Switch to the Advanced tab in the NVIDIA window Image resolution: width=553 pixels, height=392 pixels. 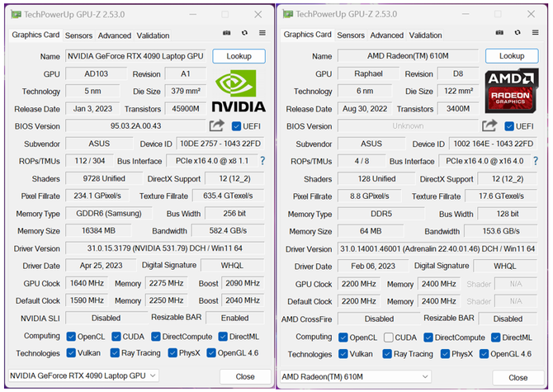[x=114, y=35]
